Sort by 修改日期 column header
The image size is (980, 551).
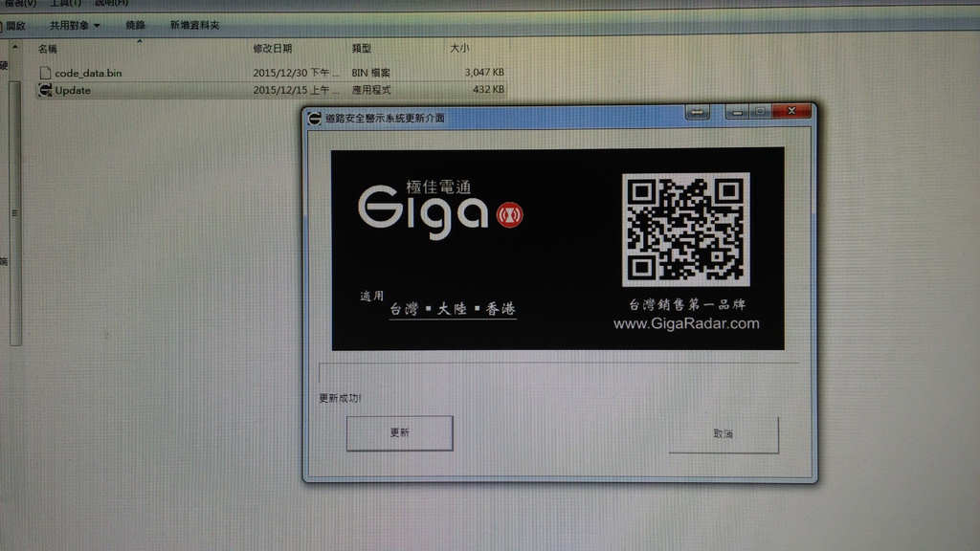coord(273,48)
